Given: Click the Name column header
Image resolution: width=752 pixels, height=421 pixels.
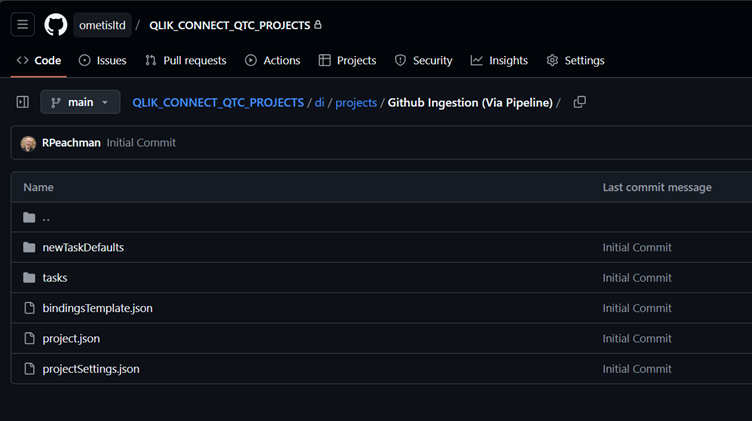Looking at the screenshot, I should 38,187.
